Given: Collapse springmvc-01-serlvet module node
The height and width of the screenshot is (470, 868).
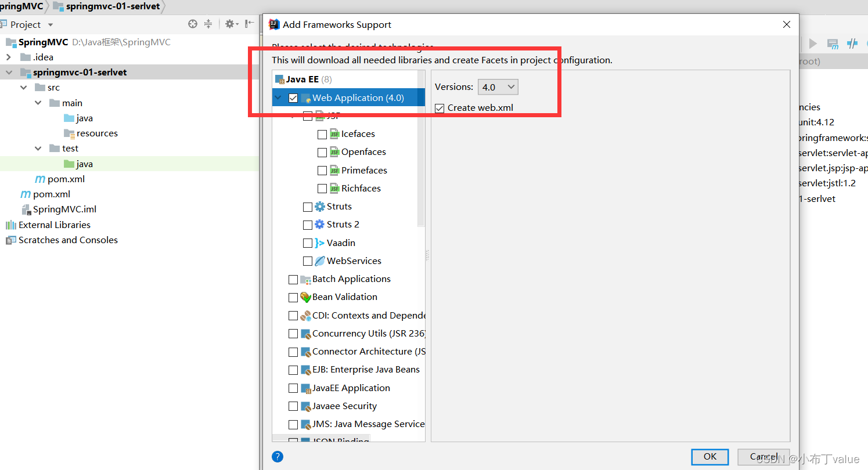Looking at the screenshot, I should [9, 73].
